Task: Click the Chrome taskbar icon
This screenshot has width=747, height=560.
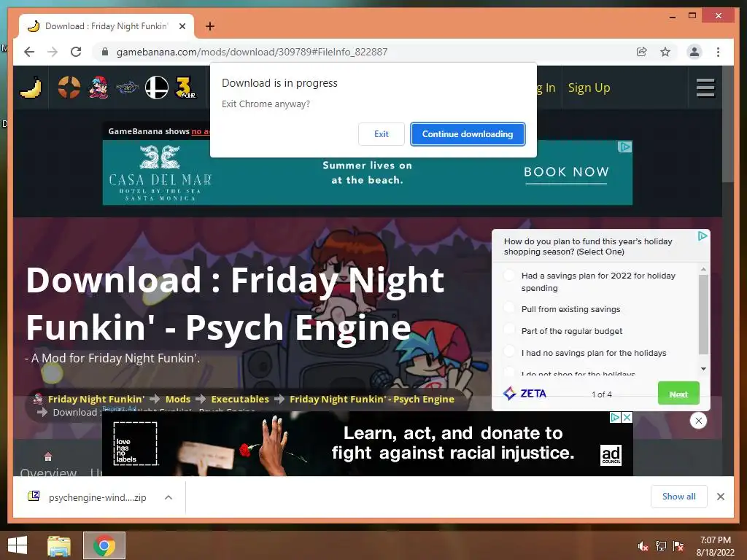Action: pos(104,545)
